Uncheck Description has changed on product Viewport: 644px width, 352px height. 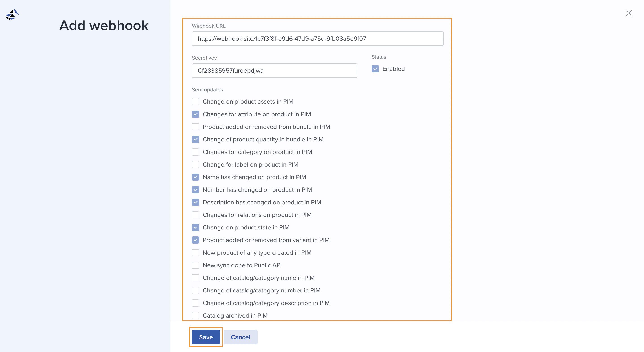(195, 202)
